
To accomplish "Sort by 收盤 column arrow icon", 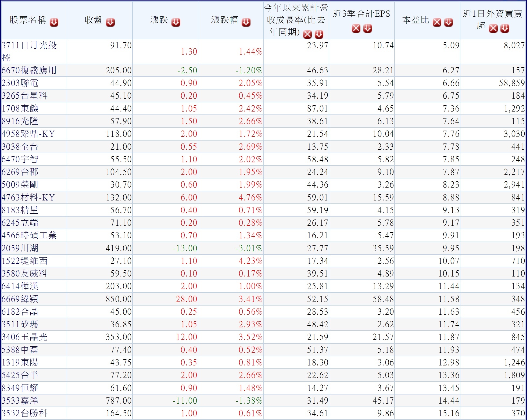I will [x=110, y=22].
